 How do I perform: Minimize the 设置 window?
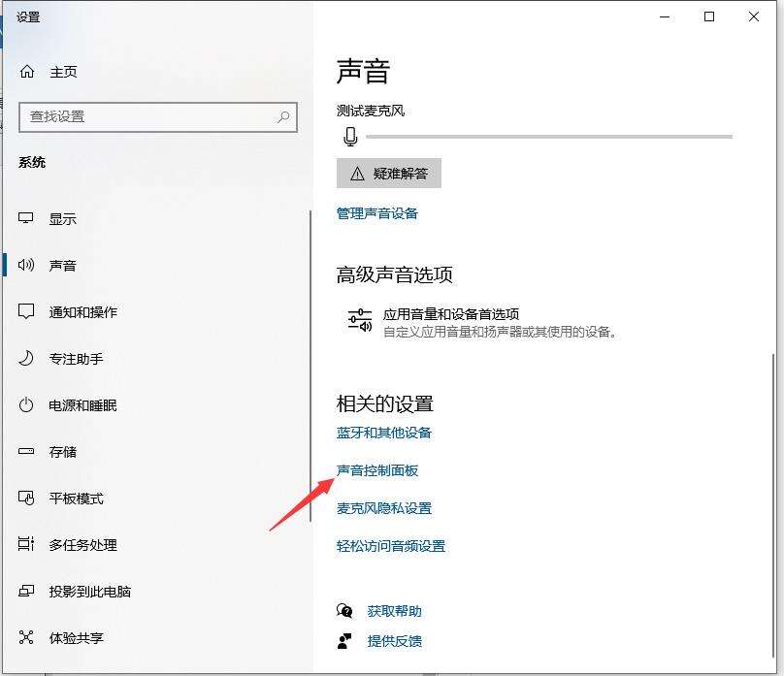[x=665, y=17]
